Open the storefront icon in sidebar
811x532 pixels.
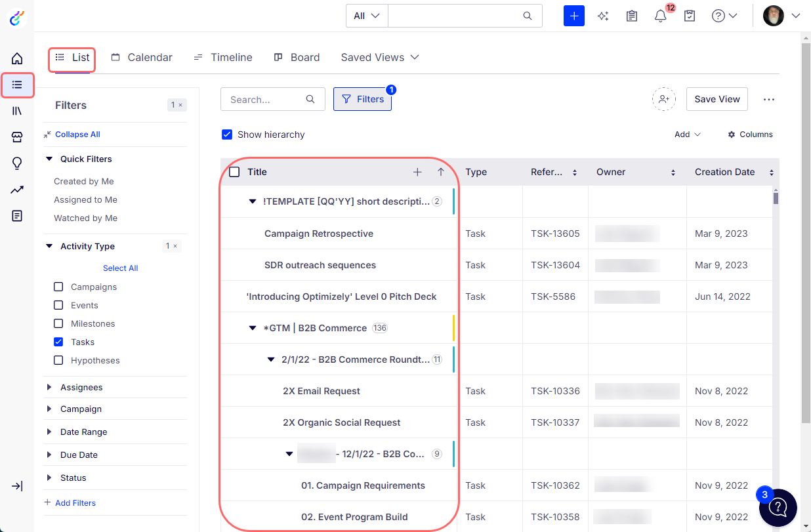coord(17,137)
